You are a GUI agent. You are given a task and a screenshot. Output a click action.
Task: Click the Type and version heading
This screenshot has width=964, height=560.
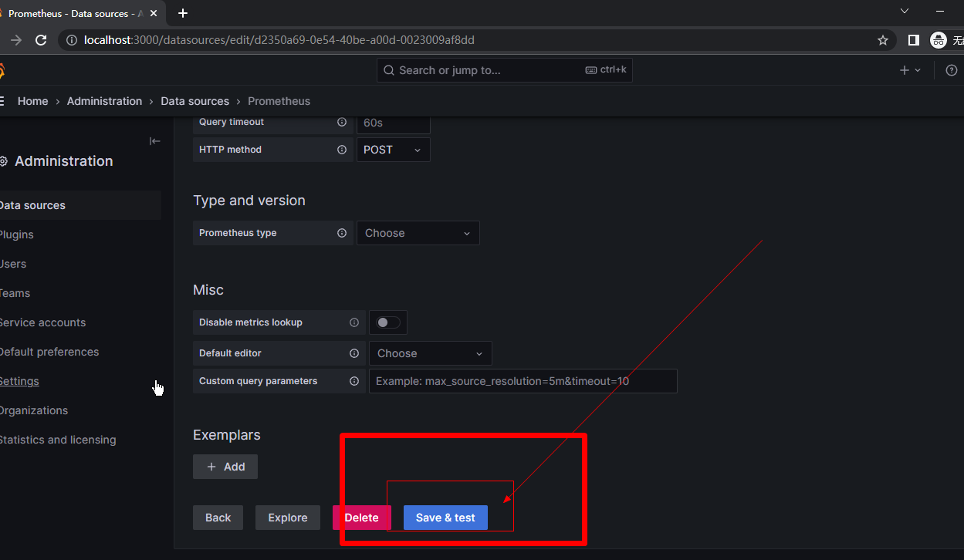tap(249, 201)
